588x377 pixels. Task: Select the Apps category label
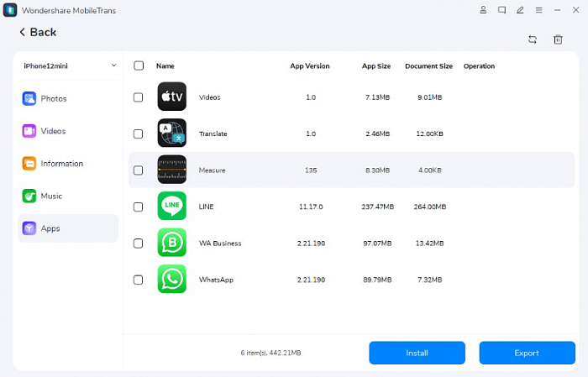click(50, 228)
